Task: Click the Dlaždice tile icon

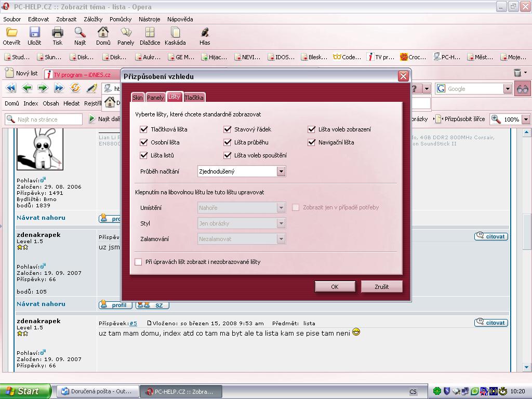Action: (x=150, y=33)
